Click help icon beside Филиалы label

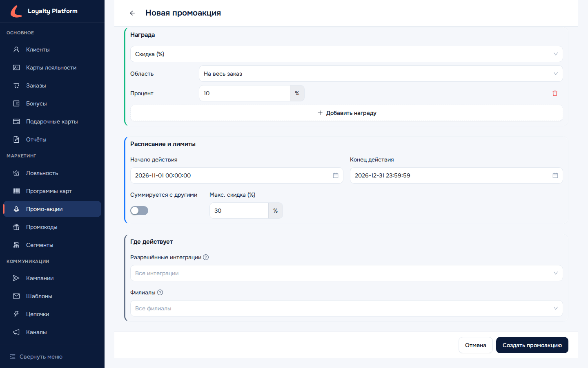click(160, 292)
